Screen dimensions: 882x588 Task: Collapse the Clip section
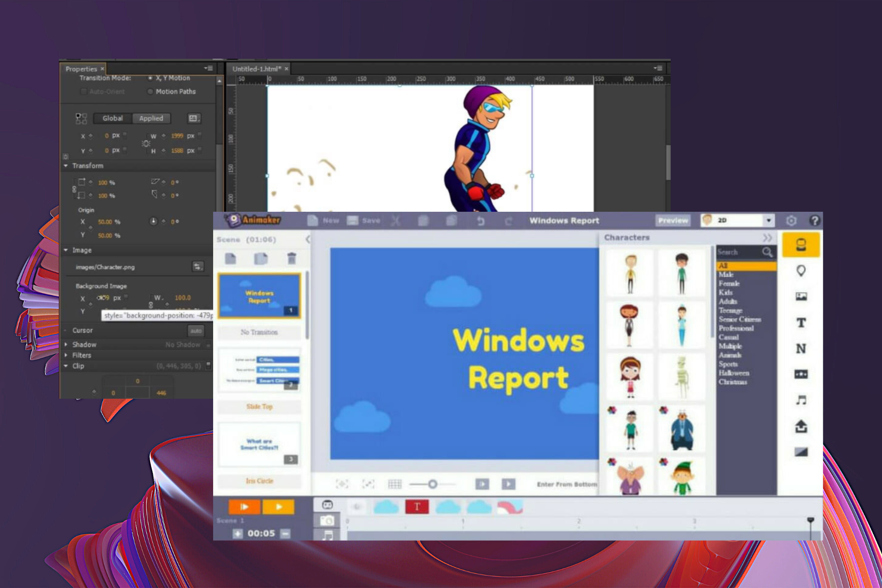(x=66, y=366)
